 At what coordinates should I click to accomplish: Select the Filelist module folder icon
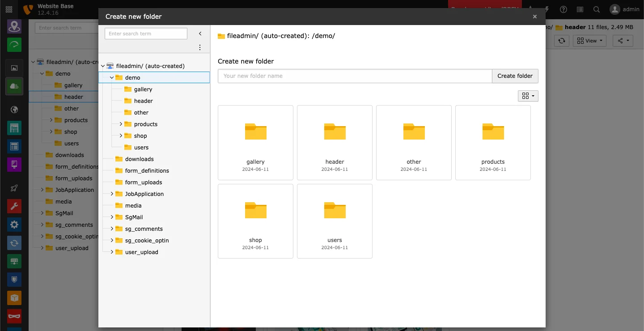[x=14, y=86]
